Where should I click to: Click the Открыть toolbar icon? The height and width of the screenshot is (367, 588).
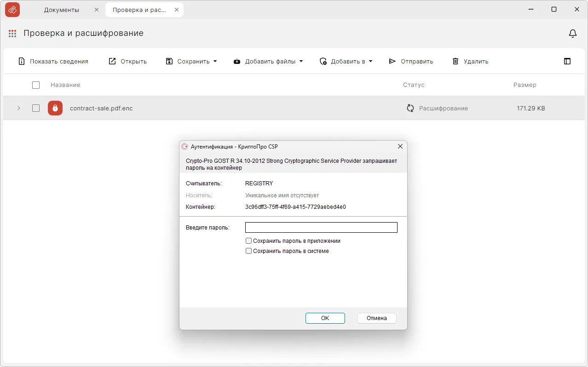(x=112, y=61)
